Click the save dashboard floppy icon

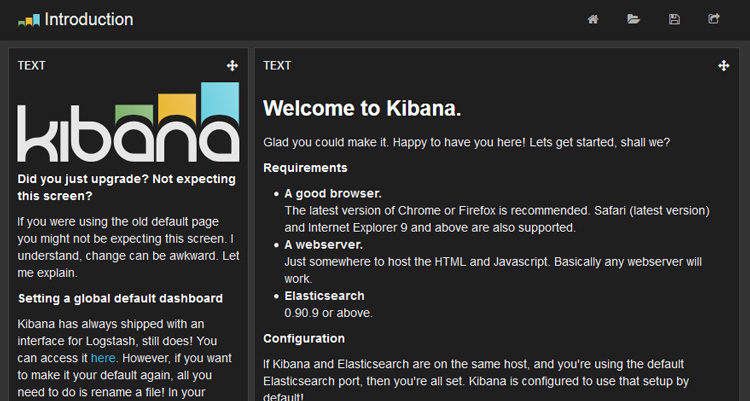(674, 19)
